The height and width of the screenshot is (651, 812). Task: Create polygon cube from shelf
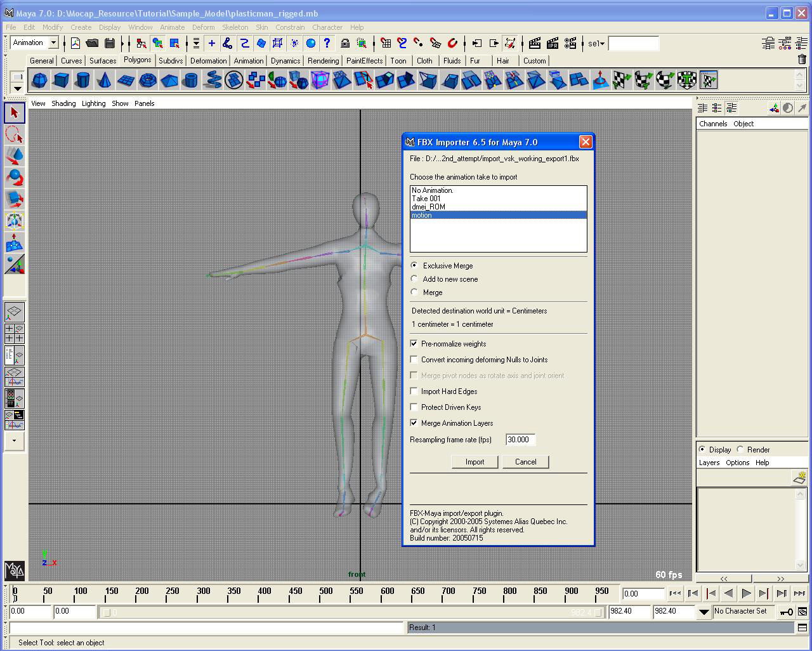(61, 81)
